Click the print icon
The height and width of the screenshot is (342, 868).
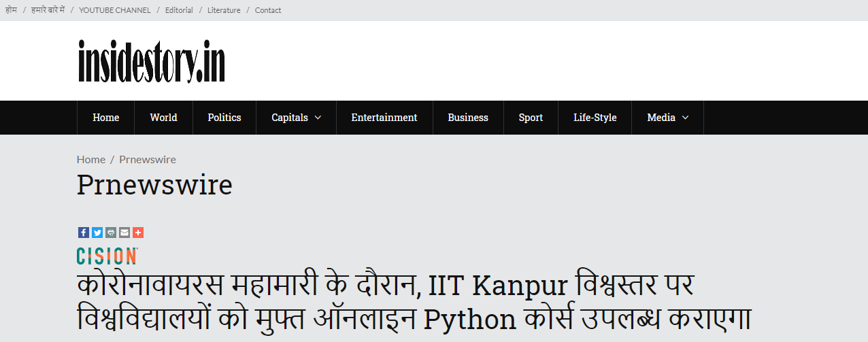(x=111, y=233)
